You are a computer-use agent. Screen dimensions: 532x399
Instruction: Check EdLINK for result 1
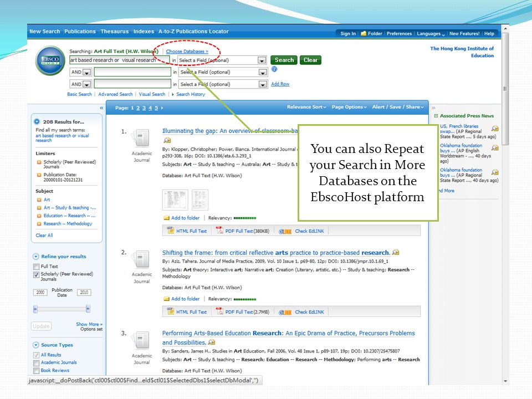[x=301, y=231]
